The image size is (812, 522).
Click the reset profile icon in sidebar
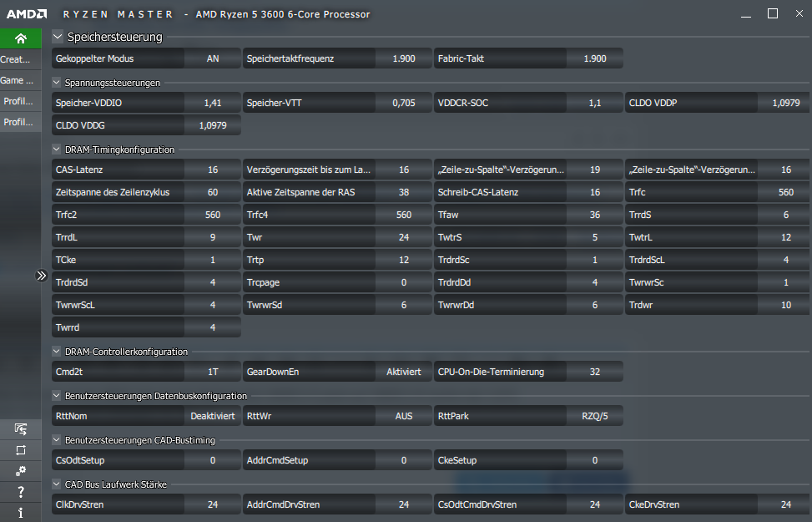click(21, 450)
